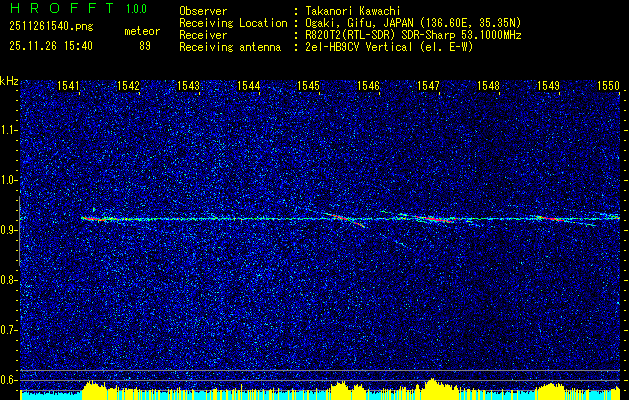The height and width of the screenshot is (400, 629).
Task: Click the HROFFT title text
Action: point(61,8)
